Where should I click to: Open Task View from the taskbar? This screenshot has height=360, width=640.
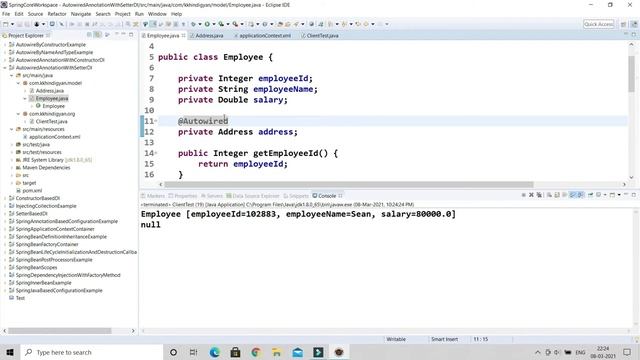click(193, 352)
